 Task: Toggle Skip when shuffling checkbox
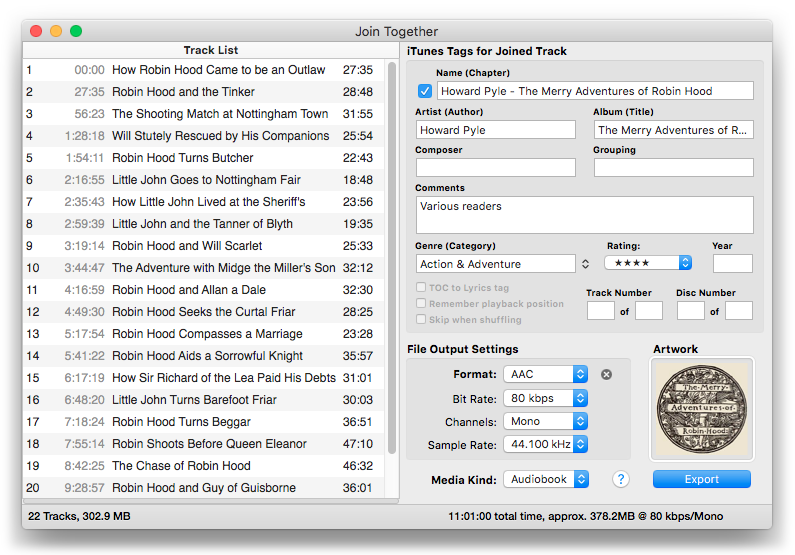point(421,319)
